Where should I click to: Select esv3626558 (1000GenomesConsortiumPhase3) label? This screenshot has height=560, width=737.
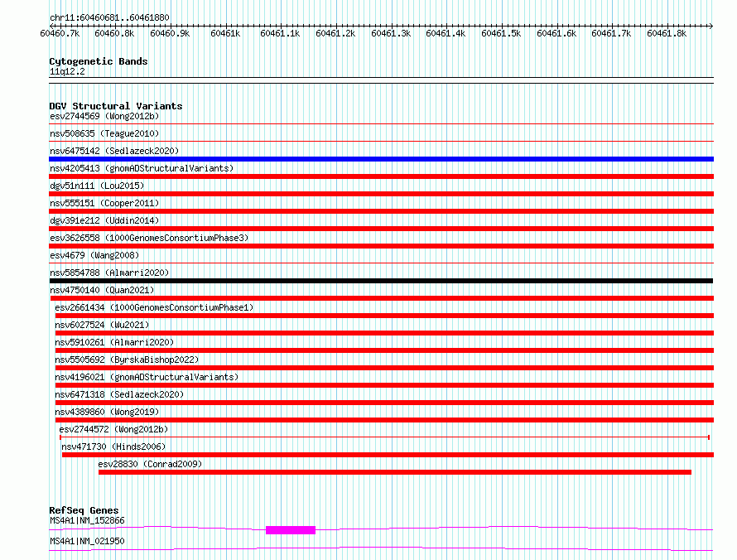click(149, 238)
